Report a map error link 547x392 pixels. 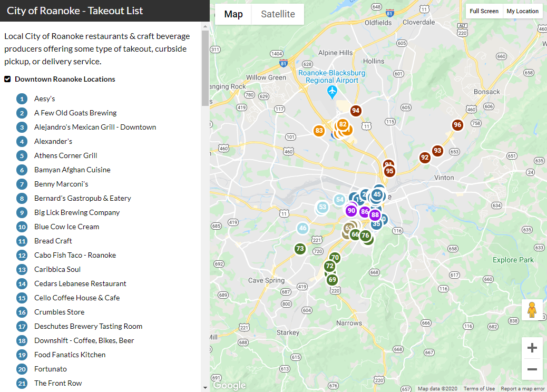522,388
